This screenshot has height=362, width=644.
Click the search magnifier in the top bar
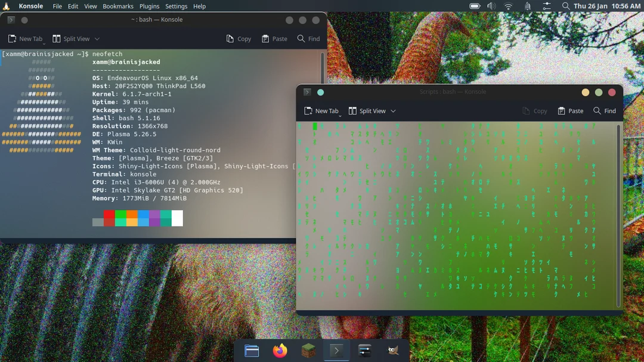(x=565, y=7)
